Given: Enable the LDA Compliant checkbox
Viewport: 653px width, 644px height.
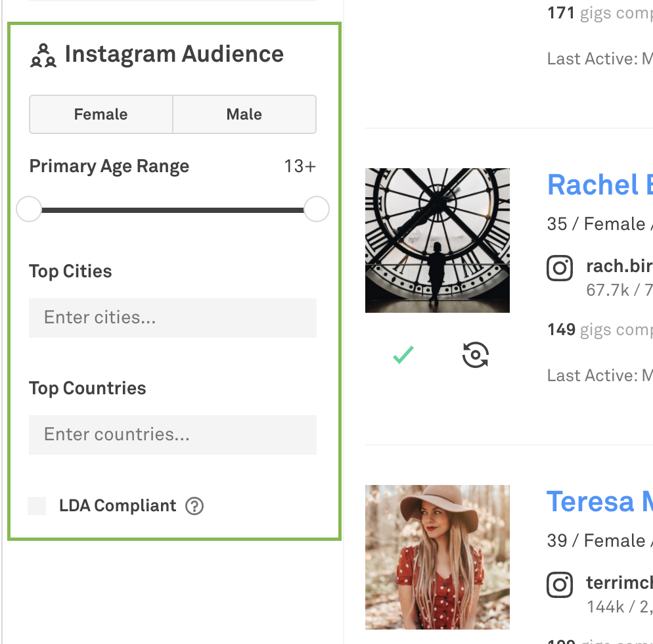Looking at the screenshot, I should [x=37, y=506].
